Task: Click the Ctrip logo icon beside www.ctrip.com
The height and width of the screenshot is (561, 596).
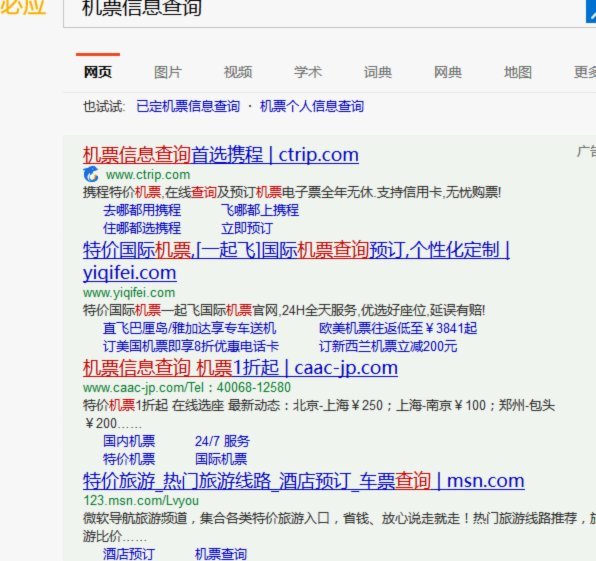Action: click(90, 174)
